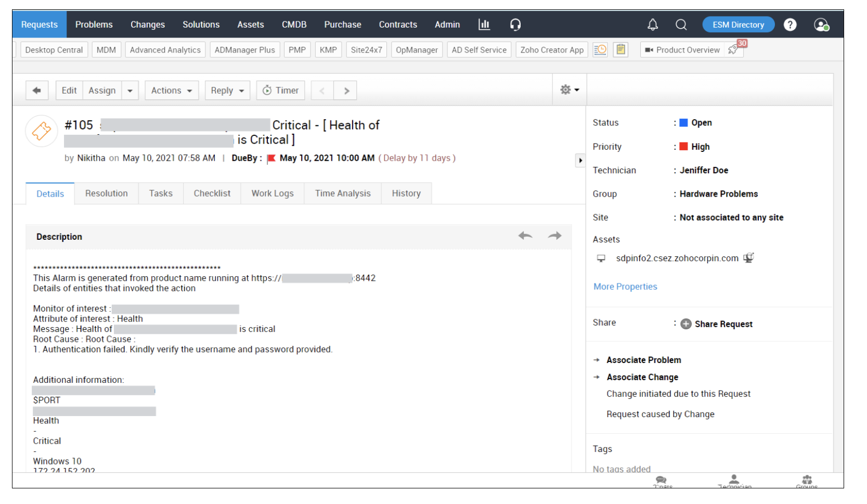Viewport: 867px width, 504px height.
Task: Go to the next request
Action: click(346, 91)
